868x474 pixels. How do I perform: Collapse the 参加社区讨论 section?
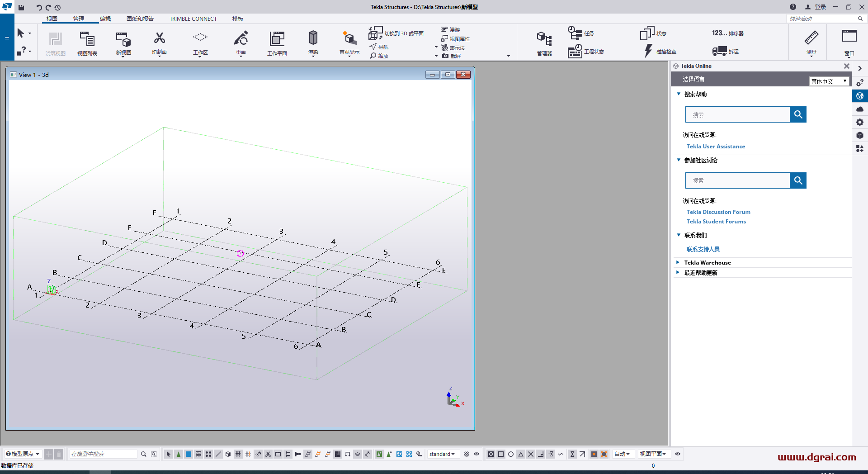pyautogui.click(x=679, y=160)
